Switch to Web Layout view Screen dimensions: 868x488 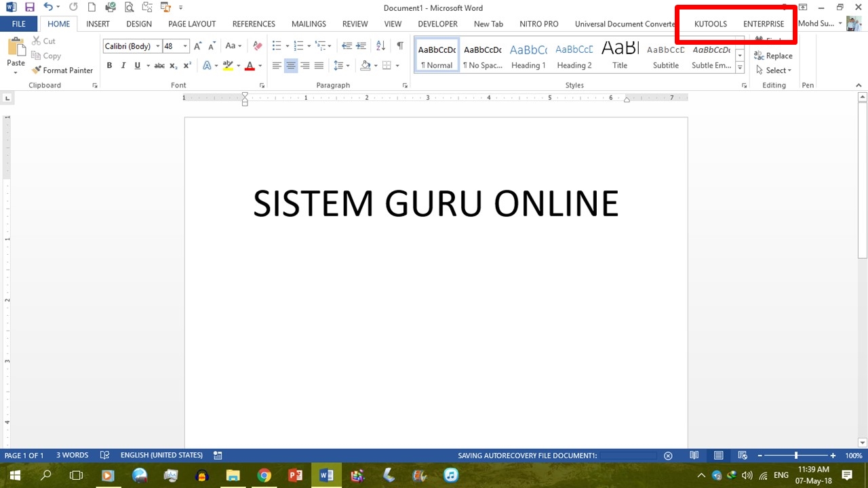click(743, 455)
